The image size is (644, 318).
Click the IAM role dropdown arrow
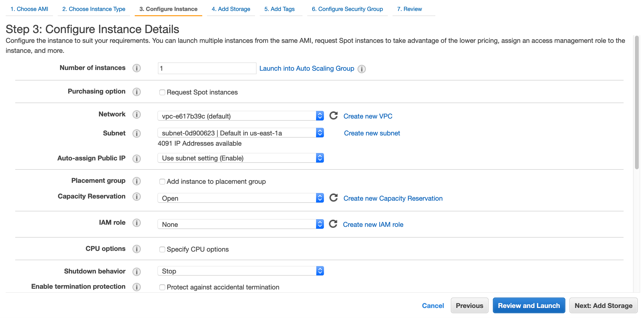[x=320, y=224]
